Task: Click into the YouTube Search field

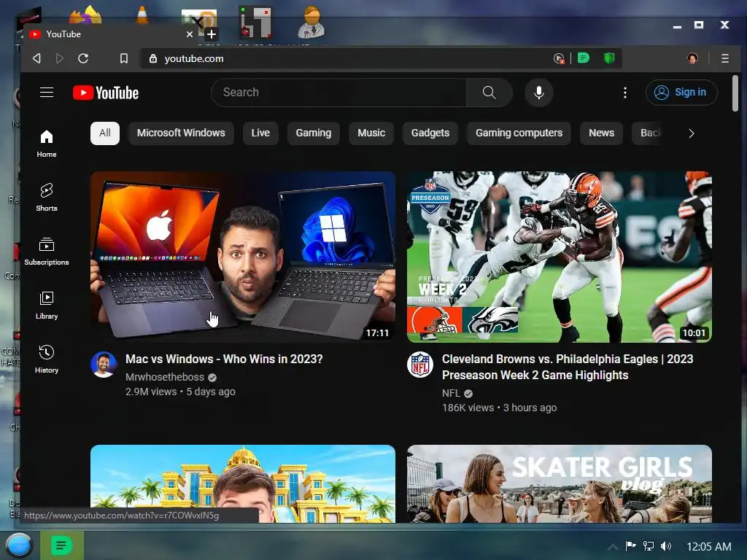Action: tap(338, 93)
